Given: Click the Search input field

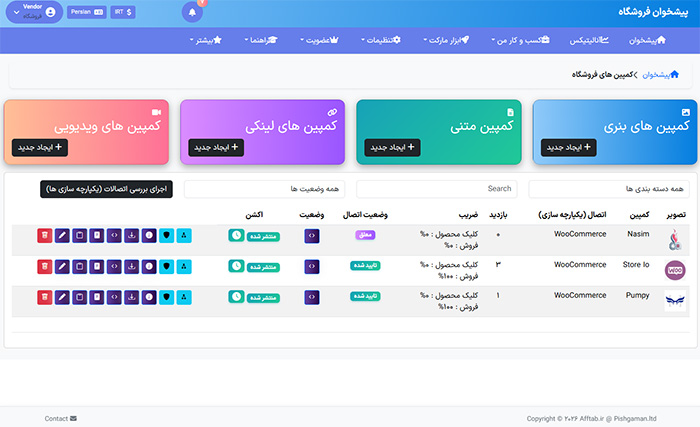Looking at the screenshot, I should tap(436, 188).
